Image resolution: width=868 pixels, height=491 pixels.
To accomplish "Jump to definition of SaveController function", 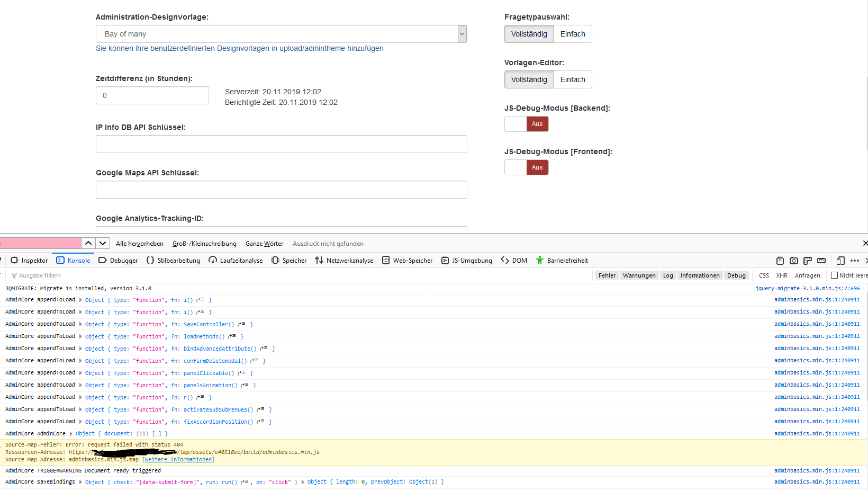I will point(241,324).
